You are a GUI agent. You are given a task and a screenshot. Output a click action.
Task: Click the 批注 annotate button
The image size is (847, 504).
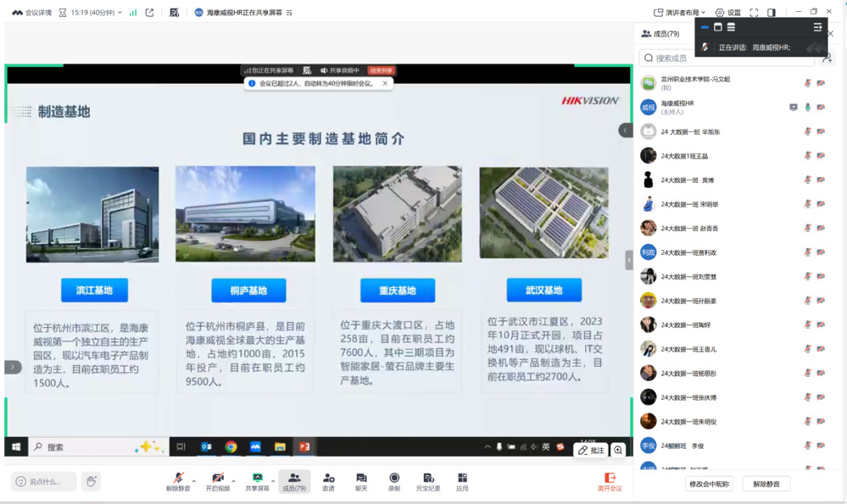592,450
